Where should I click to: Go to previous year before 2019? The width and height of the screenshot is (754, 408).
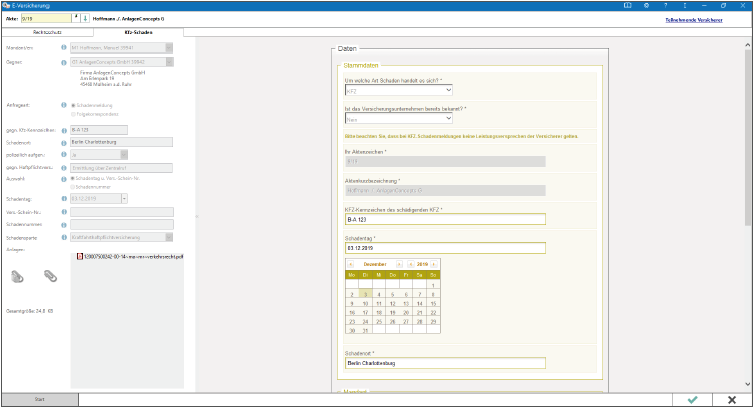(x=411, y=264)
